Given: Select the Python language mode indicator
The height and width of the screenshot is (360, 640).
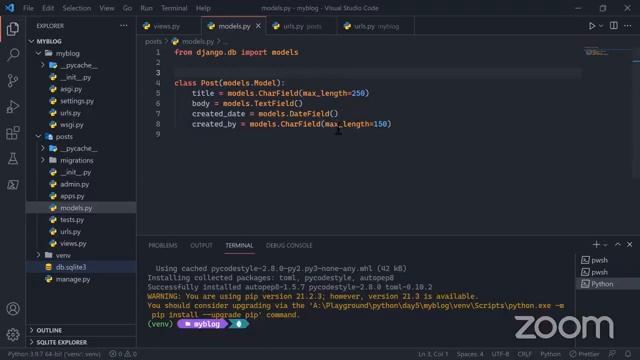Looking at the screenshot, I should pyautogui.click(x=550, y=354).
